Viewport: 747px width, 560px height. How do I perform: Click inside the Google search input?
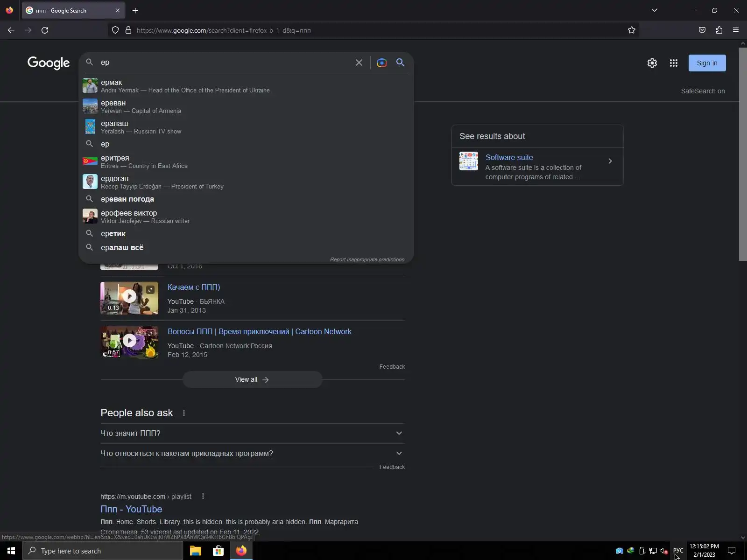(226, 63)
